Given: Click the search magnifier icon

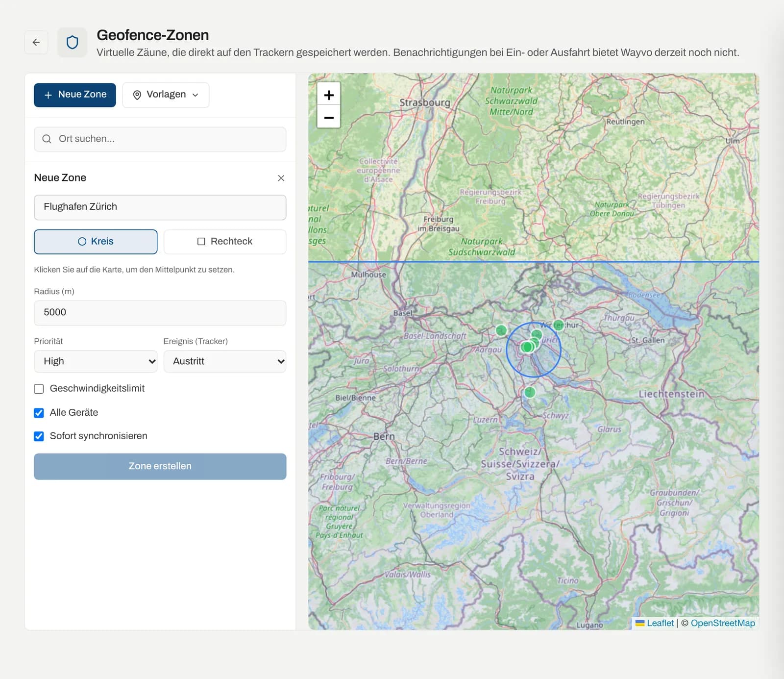Looking at the screenshot, I should (x=47, y=139).
